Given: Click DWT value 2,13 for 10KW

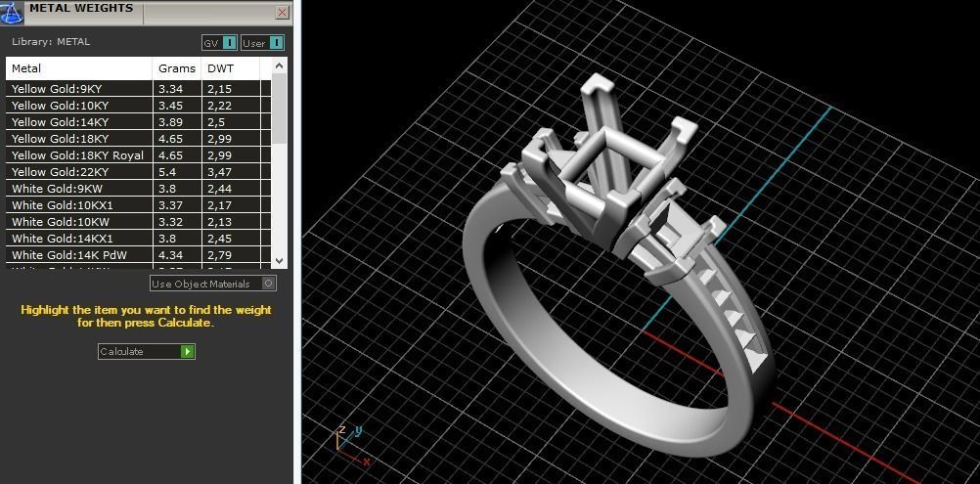Looking at the screenshot, I should tap(219, 222).
